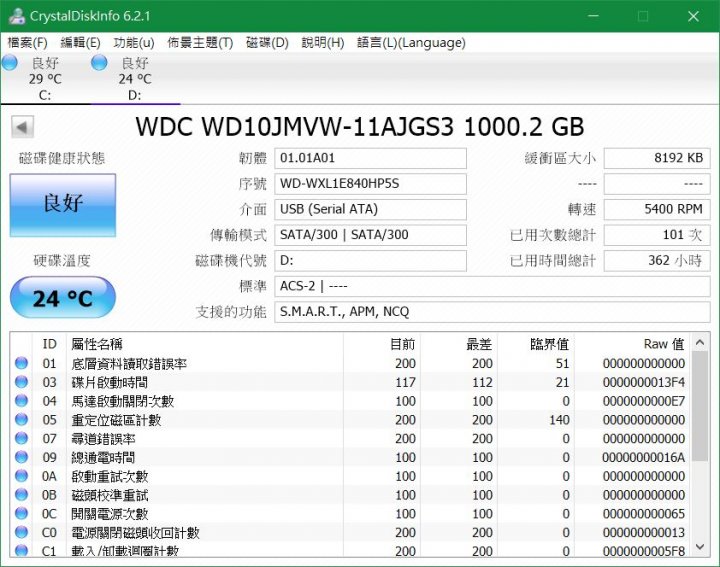The image size is (720, 567).
Task: Select attribute row 碟片啟動時間
Action: click(x=351, y=382)
